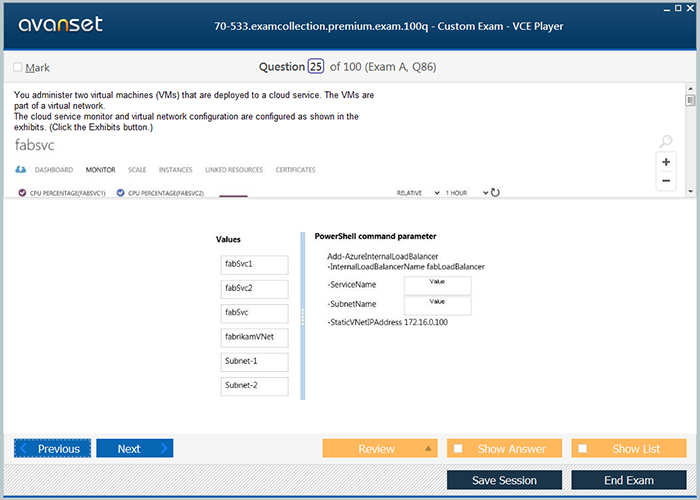Click the avanset logo
The image size is (700, 500).
(61, 24)
